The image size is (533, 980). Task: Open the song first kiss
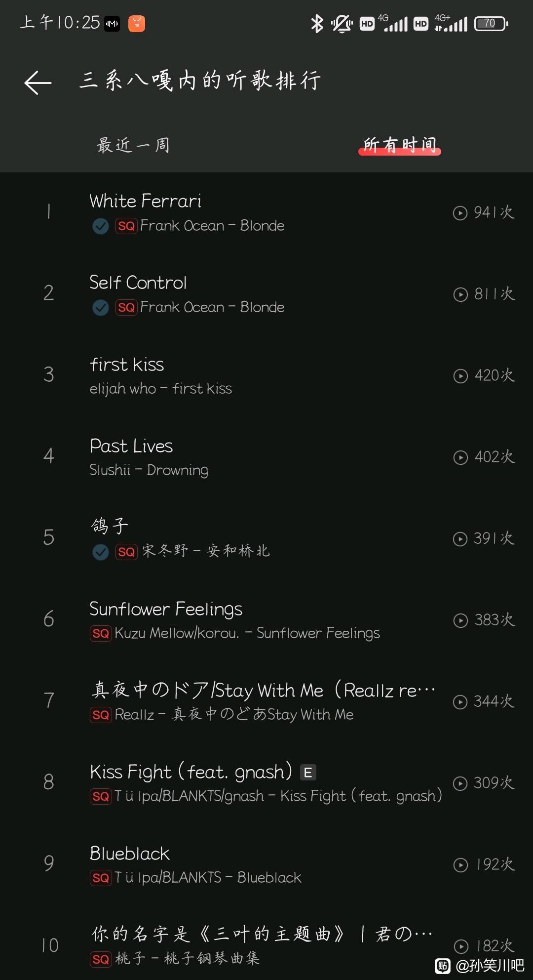[266, 376]
